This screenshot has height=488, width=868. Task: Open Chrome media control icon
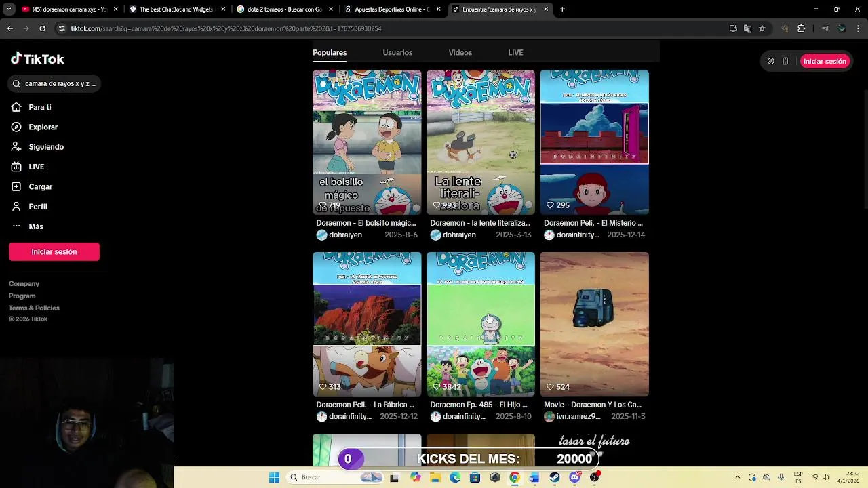coord(825,28)
